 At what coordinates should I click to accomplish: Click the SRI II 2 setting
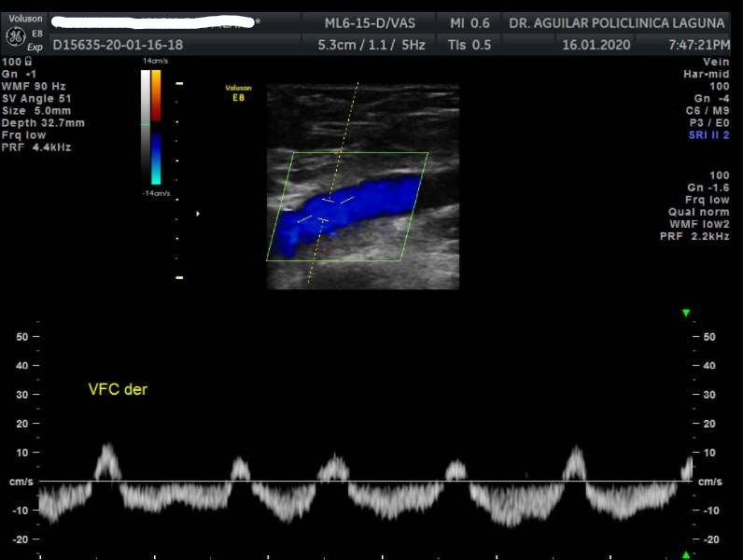pyautogui.click(x=708, y=135)
